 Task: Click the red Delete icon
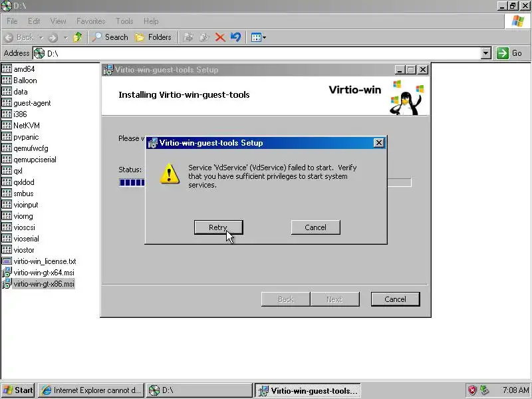coord(220,37)
